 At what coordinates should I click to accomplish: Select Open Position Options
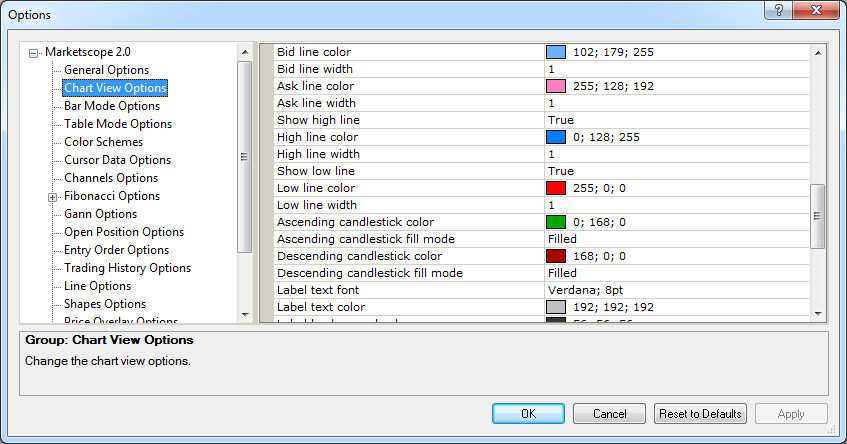point(124,232)
